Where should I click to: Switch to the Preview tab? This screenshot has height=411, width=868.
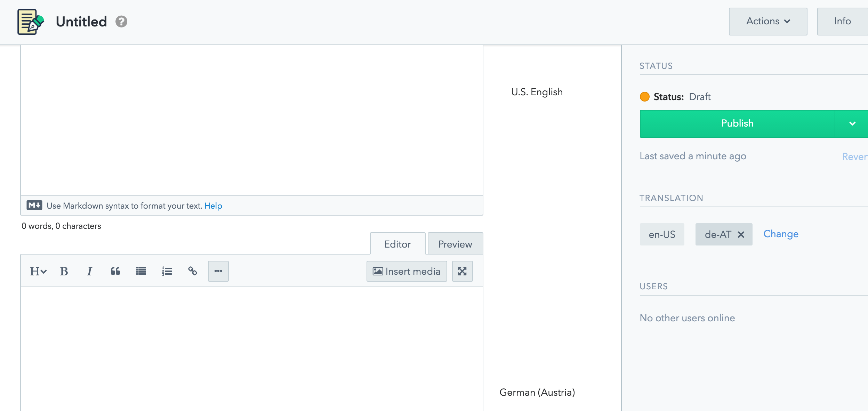(x=455, y=244)
